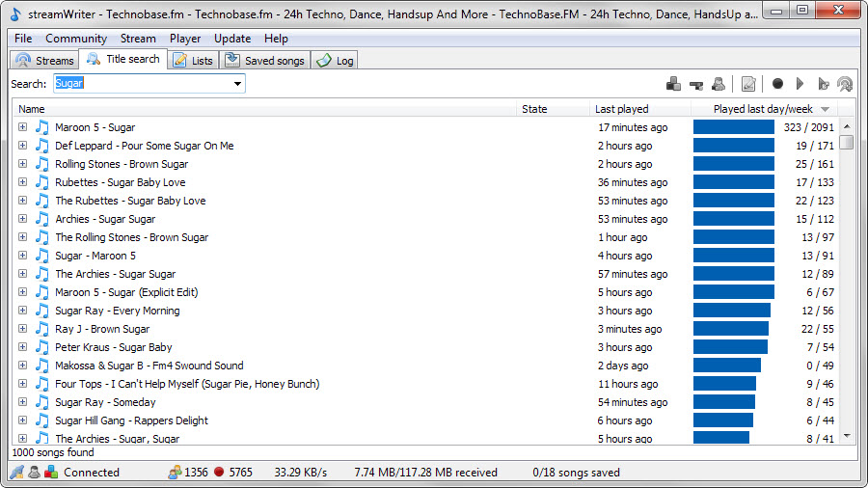Click the '2 days ago' last played cell

pos(623,366)
